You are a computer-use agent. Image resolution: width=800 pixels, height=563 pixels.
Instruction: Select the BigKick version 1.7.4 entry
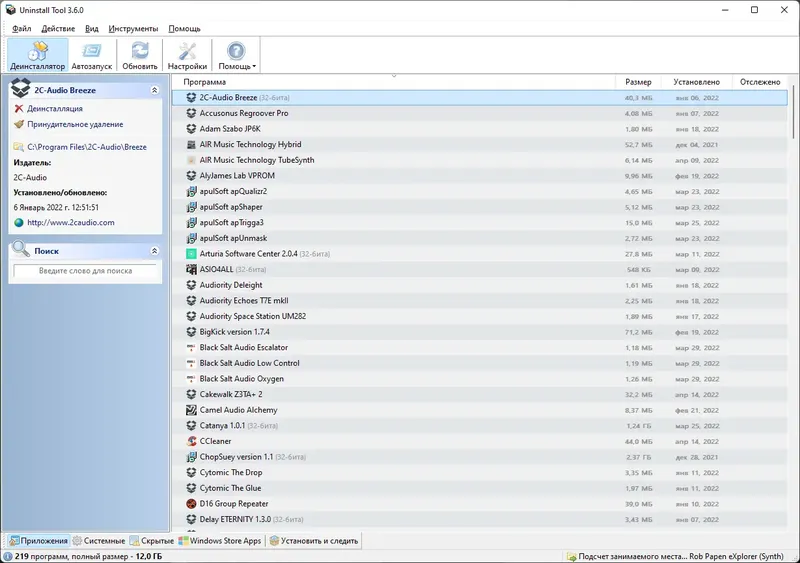coord(480,332)
